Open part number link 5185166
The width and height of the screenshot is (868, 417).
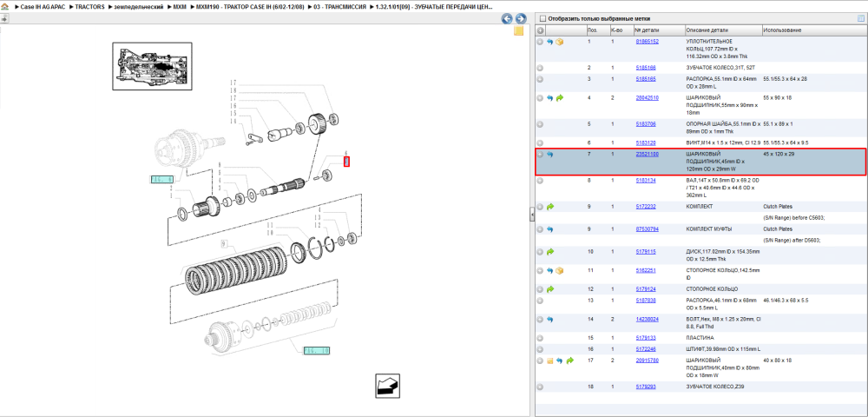tap(646, 68)
